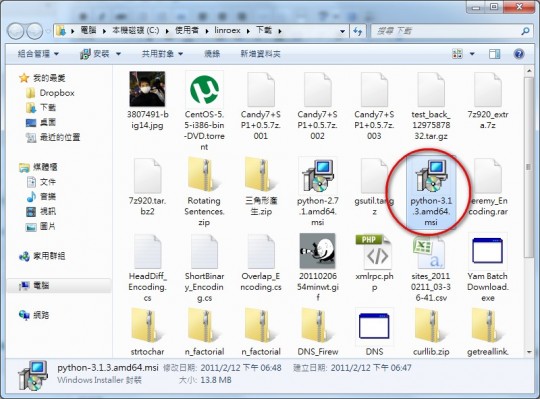
Task: Click the 安裝 install button
Action: [x=100, y=54]
